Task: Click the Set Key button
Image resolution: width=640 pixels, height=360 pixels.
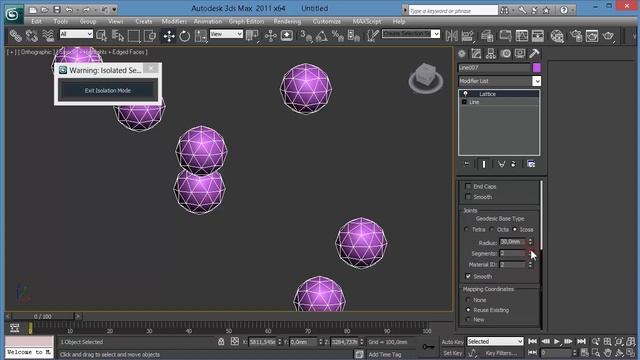Action: click(452, 353)
